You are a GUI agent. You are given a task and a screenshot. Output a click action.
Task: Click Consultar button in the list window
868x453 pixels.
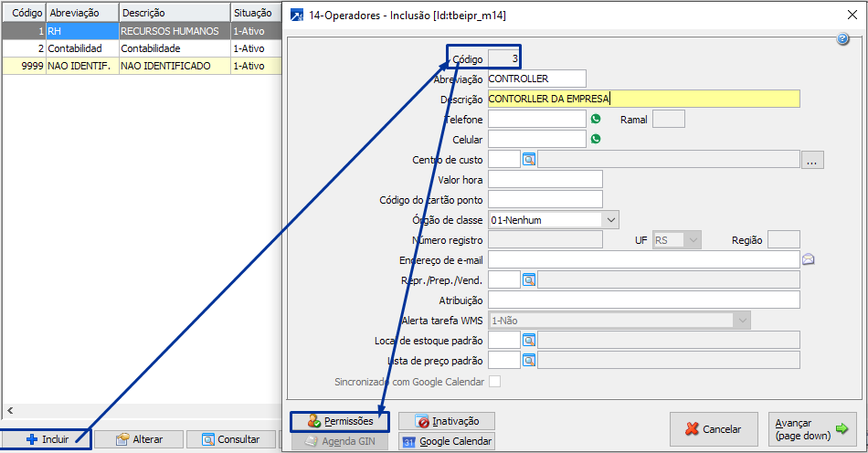pos(231,439)
